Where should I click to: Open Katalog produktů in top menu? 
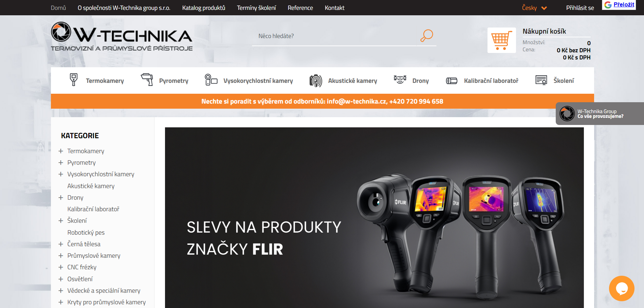(x=204, y=8)
